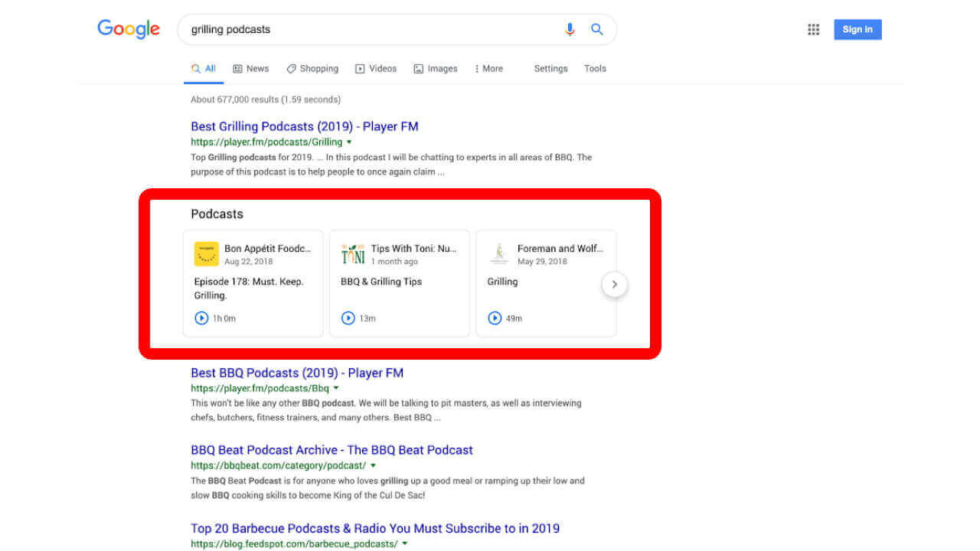Open the Google apps grid

[813, 30]
